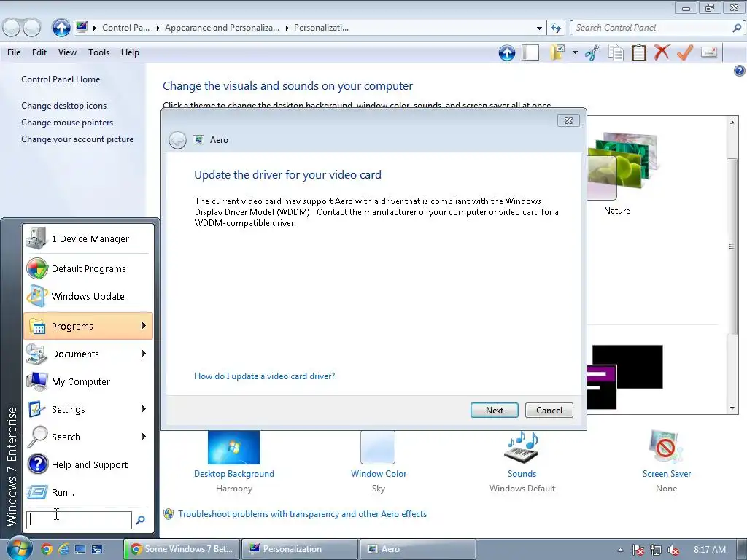Click the orange checkmark Properties toolbar icon

(x=684, y=52)
